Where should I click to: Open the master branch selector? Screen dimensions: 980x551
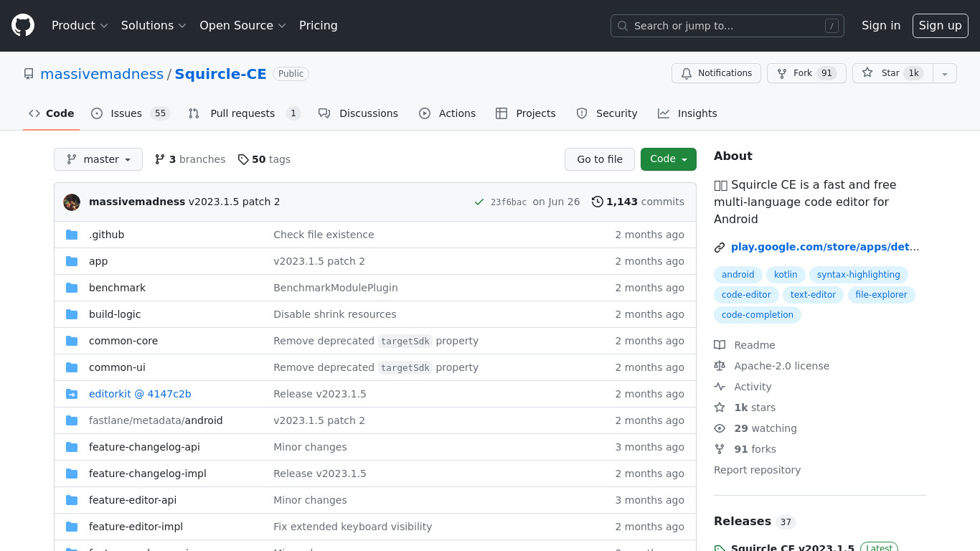pyautogui.click(x=98, y=159)
